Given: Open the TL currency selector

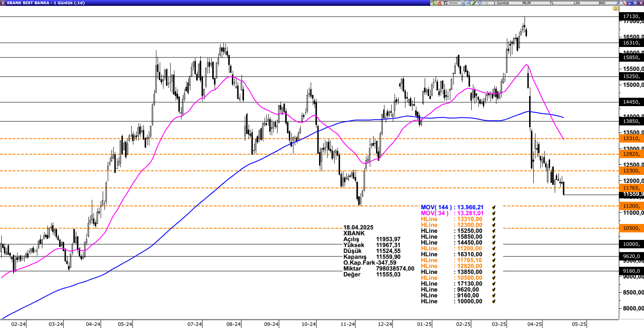Looking at the screenshot, I should [x=552, y=3].
